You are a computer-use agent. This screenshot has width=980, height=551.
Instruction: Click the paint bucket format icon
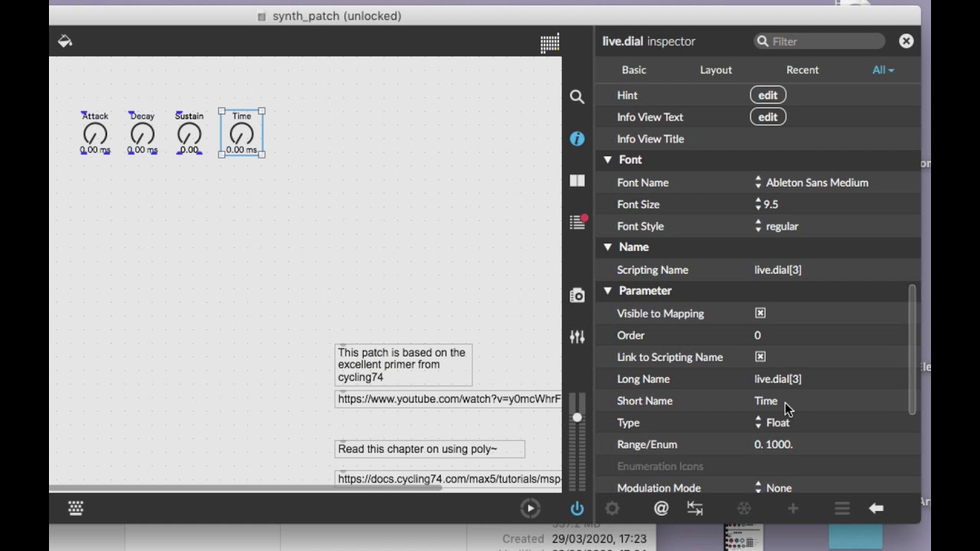click(x=65, y=41)
